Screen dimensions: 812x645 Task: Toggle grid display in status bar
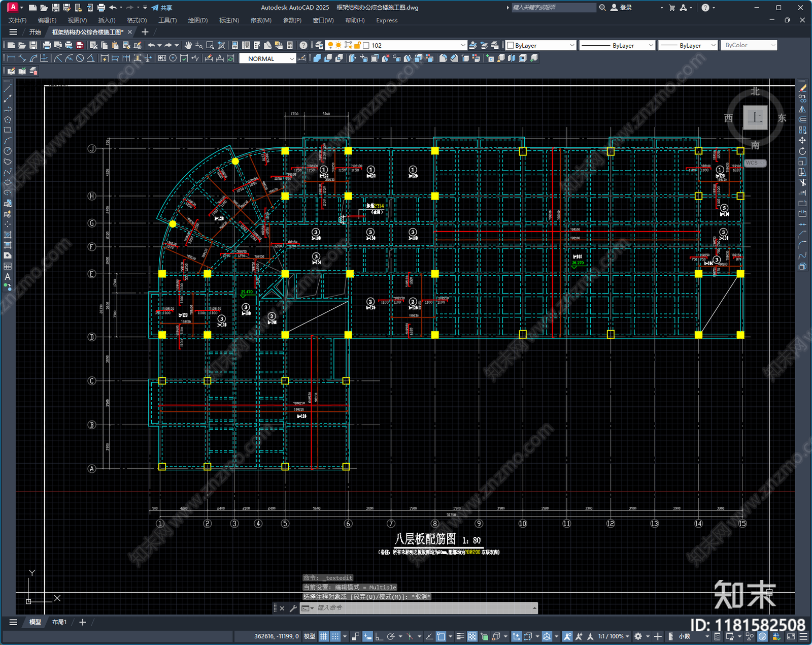323,636
